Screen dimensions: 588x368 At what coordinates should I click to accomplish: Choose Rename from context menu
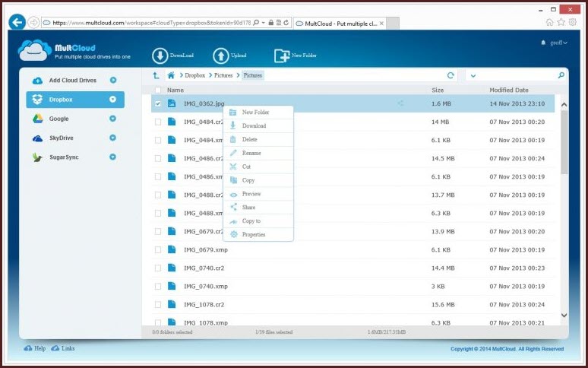click(258, 153)
